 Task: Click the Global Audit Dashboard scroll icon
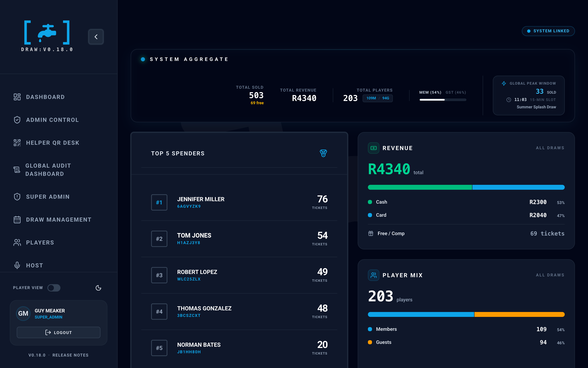17,170
